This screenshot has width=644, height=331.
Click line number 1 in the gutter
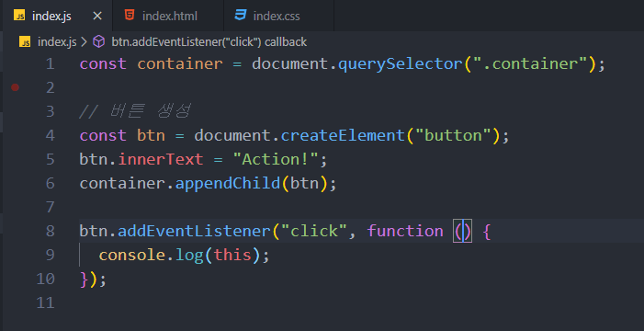tap(51, 63)
